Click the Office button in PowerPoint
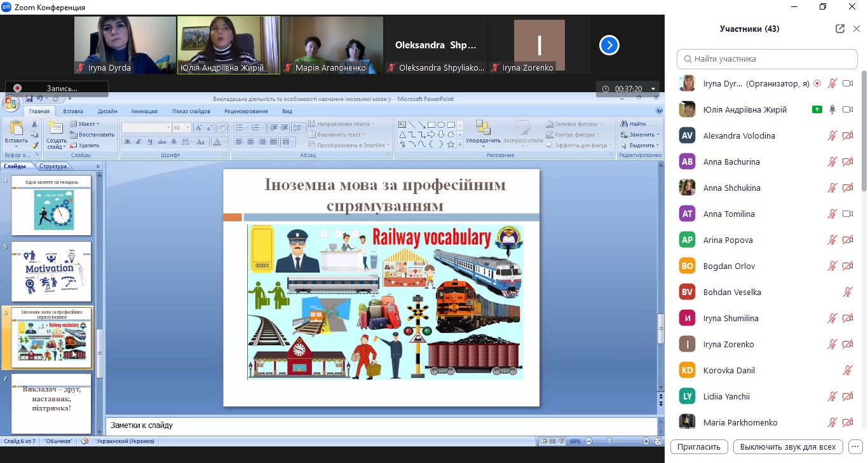This screenshot has height=463, width=868. 11,104
